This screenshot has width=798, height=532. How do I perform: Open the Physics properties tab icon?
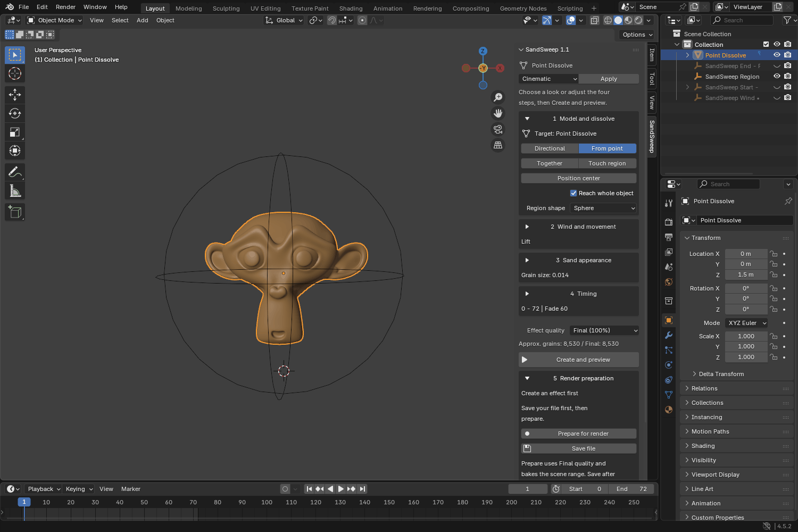pos(669,365)
